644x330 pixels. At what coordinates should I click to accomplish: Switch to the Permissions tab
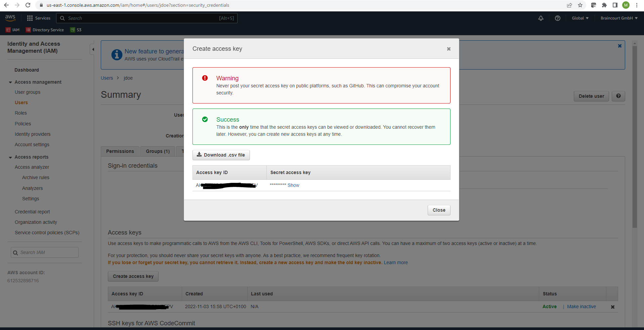tap(120, 151)
